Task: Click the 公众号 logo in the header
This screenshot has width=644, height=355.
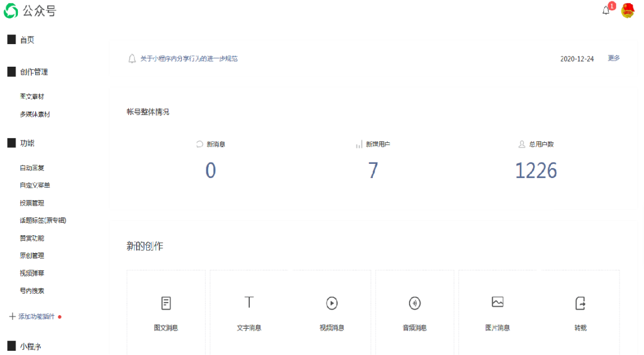Action: pos(30,11)
